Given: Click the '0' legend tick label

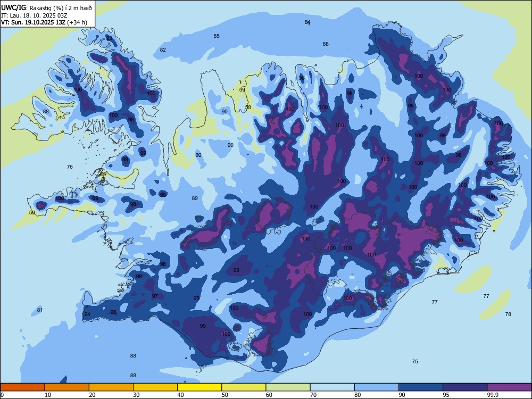Looking at the screenshot, I should pyautogui.click(x=2, y=395).
